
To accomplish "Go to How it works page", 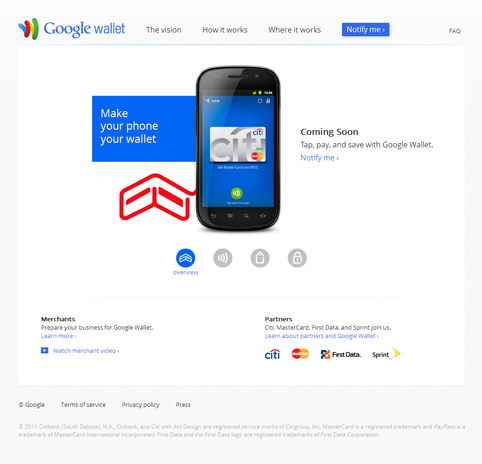I will (x=225, y=30).
